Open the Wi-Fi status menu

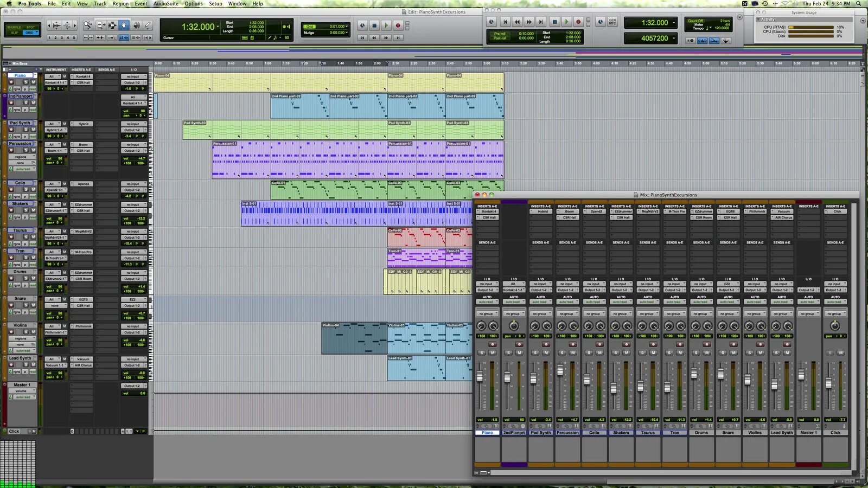coord(784,3)
